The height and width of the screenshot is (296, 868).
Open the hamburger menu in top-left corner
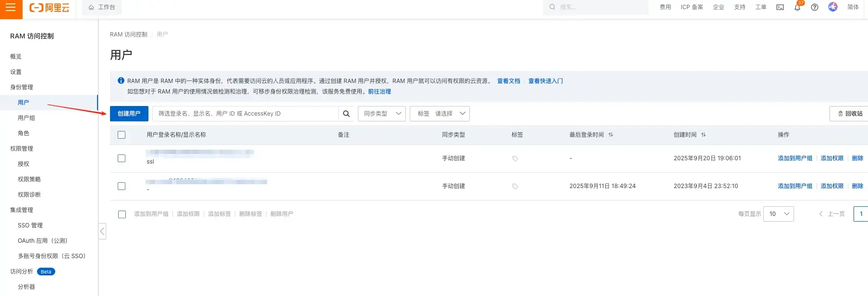pyautogui.click(x=11, y=8)
